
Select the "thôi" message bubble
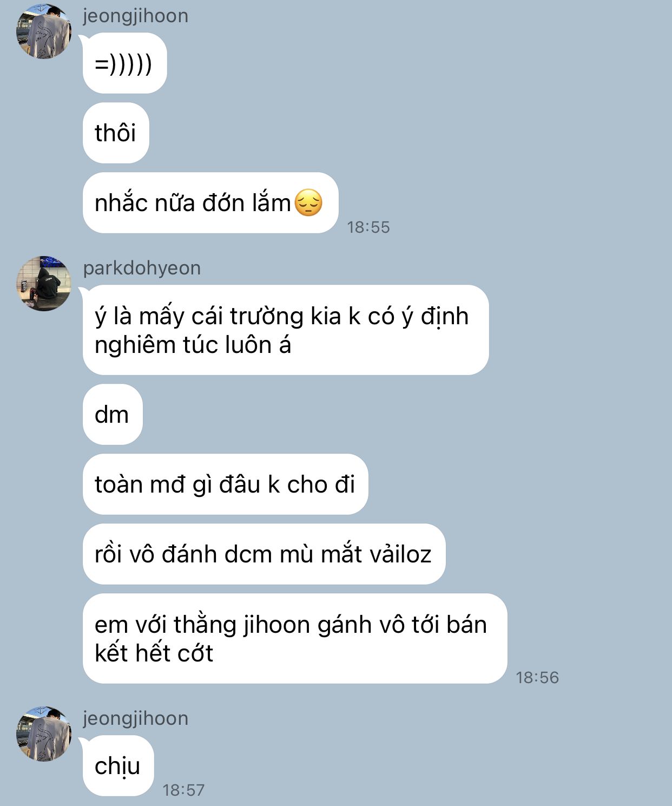(116, 133)
